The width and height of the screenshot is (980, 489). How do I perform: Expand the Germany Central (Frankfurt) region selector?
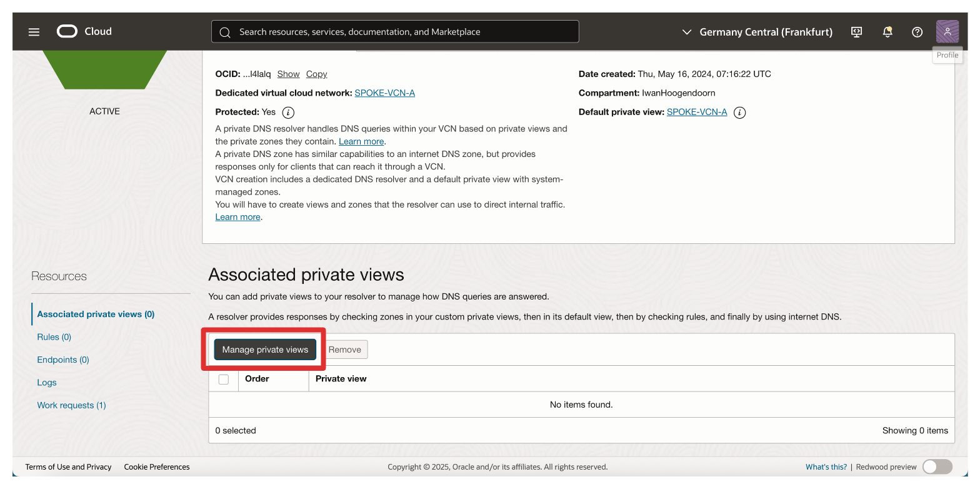pyautogui.click(x=757, y=32)
